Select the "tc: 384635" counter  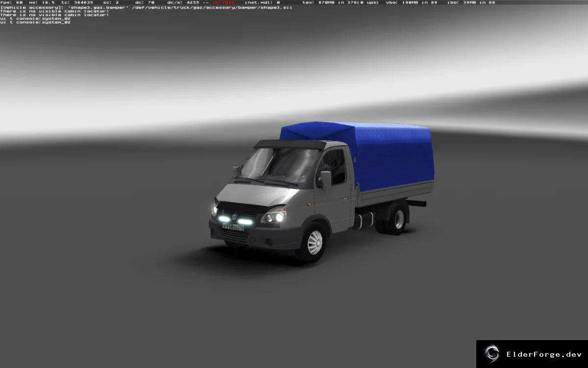point(77,2)
